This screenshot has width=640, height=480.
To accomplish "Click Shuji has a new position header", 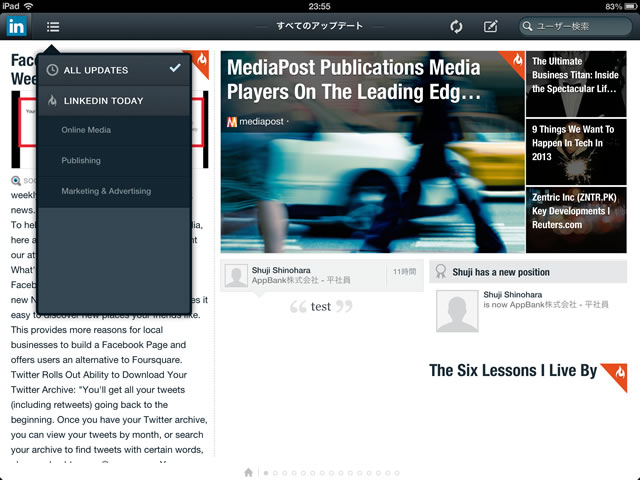I will point(528,272).
